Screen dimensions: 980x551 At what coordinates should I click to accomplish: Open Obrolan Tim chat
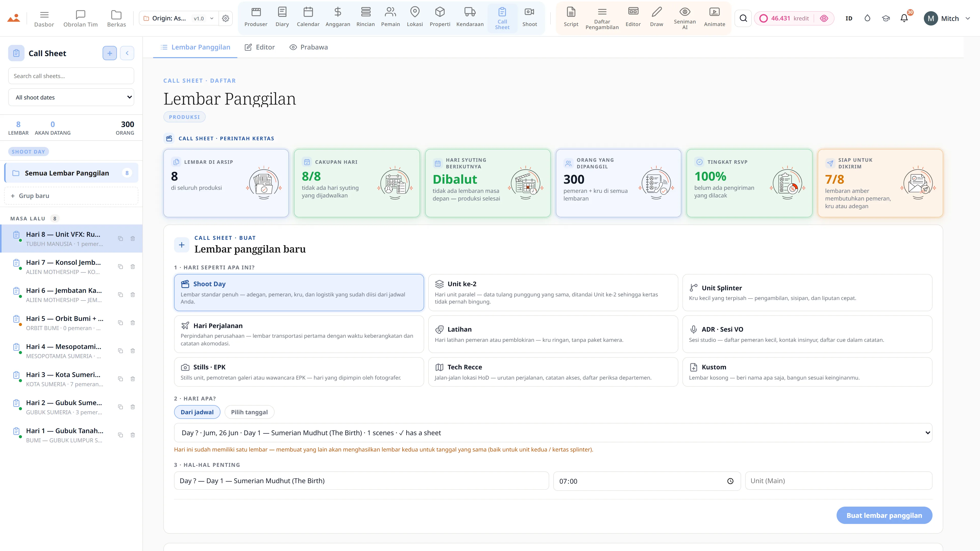[x=80, y=18]
